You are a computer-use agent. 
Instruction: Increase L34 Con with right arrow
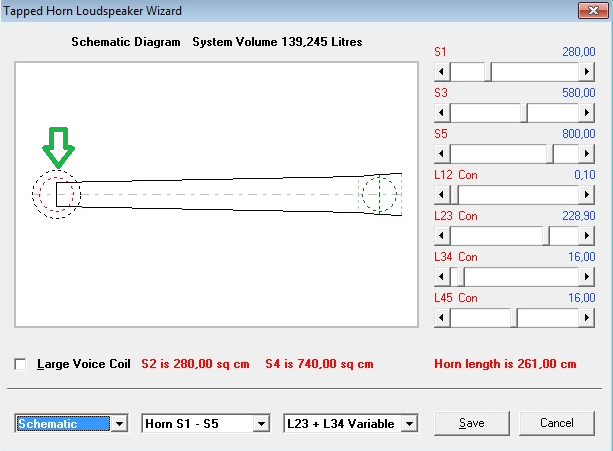(586, 277)
